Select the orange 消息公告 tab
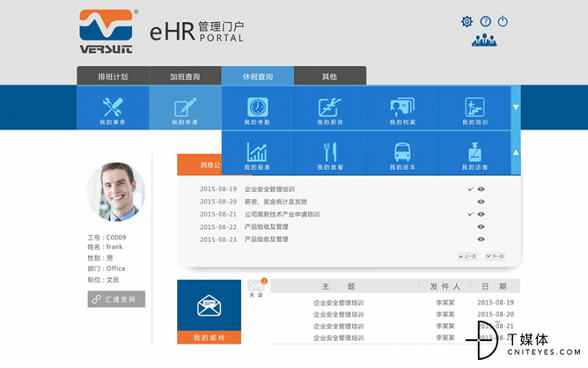The height and width of the screenshot is (368, 588). [200, 164]
